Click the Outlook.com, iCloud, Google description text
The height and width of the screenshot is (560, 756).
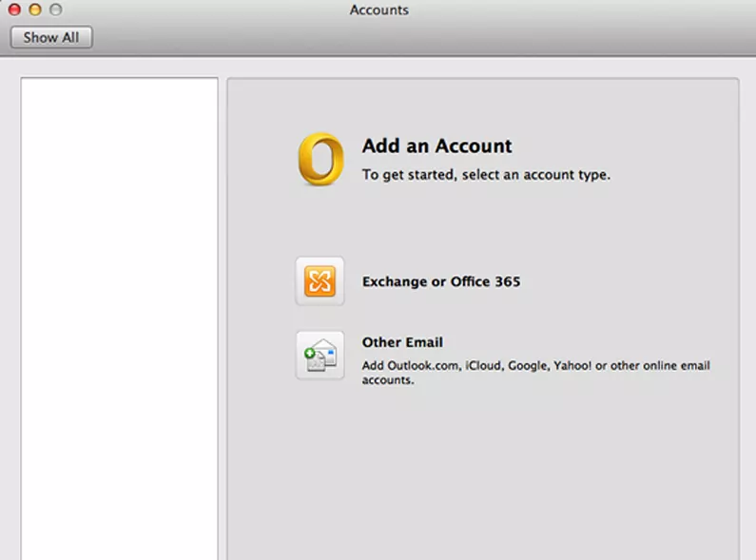pos(536,373)
